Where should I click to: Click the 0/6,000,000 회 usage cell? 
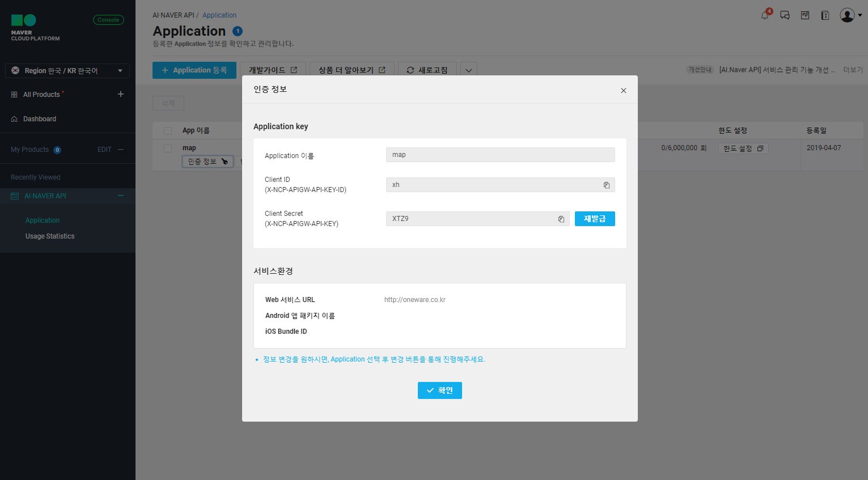pyautogui.click(x=684, y=148)
